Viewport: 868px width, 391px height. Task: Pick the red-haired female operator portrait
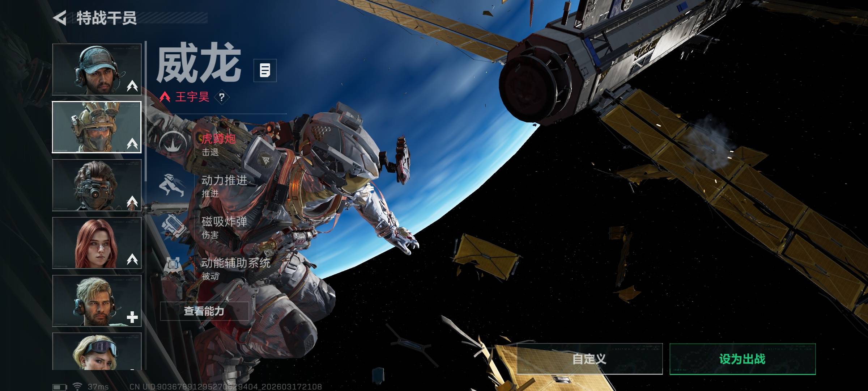point(97,243)
